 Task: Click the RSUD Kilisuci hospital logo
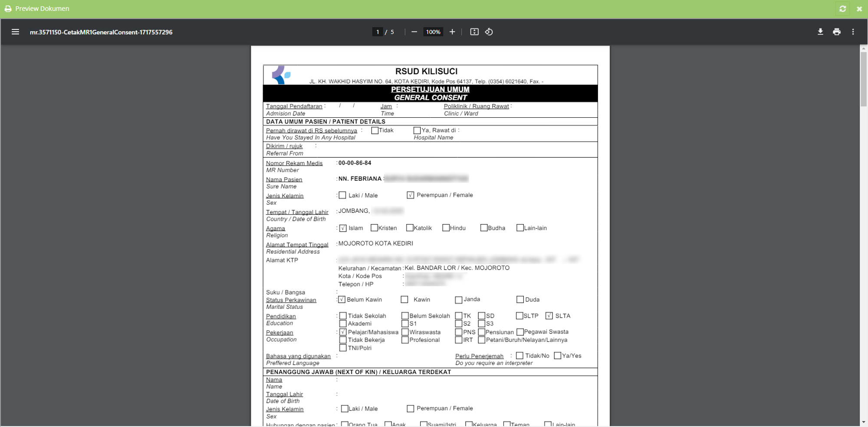281,75
